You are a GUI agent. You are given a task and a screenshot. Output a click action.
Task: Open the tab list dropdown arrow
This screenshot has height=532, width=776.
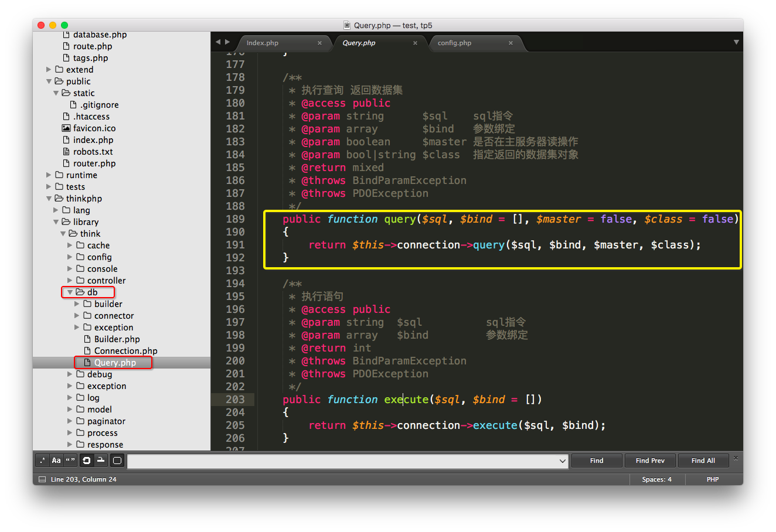736,42
